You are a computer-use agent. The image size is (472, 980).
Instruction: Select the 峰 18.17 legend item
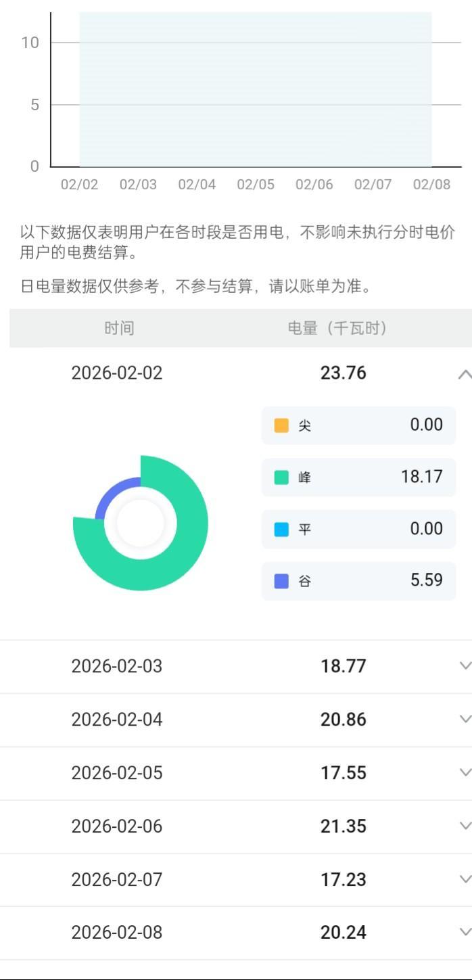[358, 477]
